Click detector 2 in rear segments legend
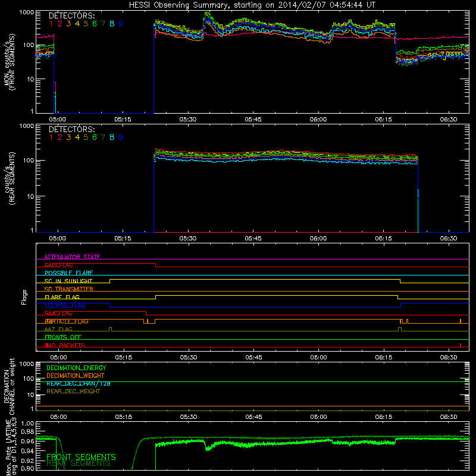The width and height of the screenshot is (476, 476). pyautogui.click(x=60, y=137)
